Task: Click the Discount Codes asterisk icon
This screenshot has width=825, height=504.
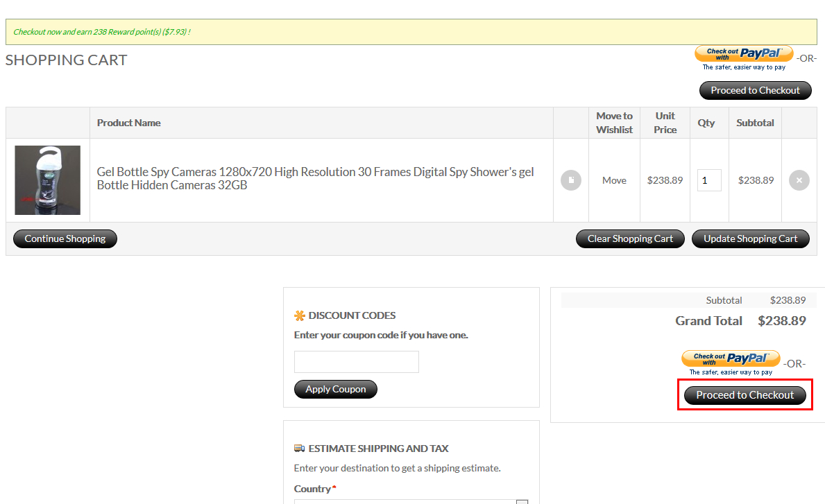Action: click(x=300, y=315)
